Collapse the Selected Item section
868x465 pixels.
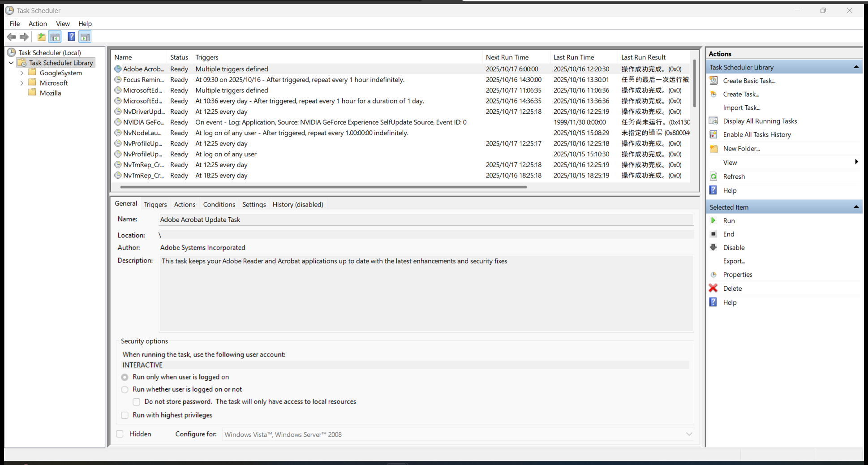click(x=856, y=207)
